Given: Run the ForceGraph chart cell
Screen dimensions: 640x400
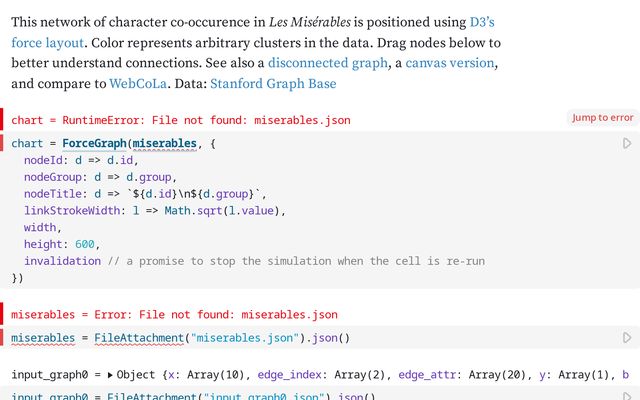Looking at the screenshot, I should point(627,144).
